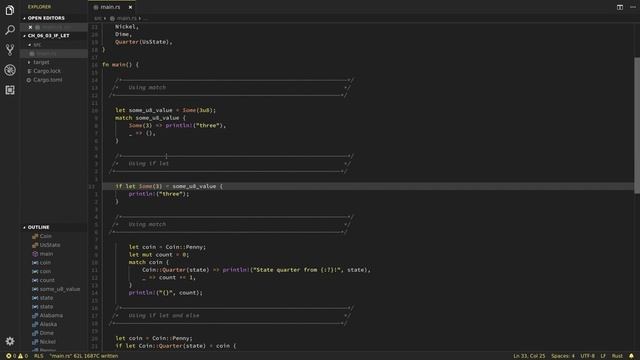Open the Explorer view in activity bar
The height and width of the screenshot is (360, 640).
pyautogui.click(x=10, y=10)
